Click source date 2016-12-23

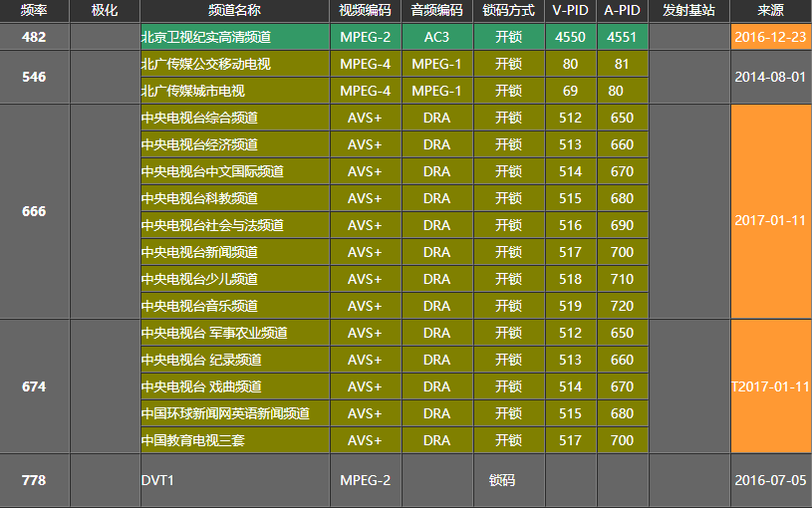point(770,37)
